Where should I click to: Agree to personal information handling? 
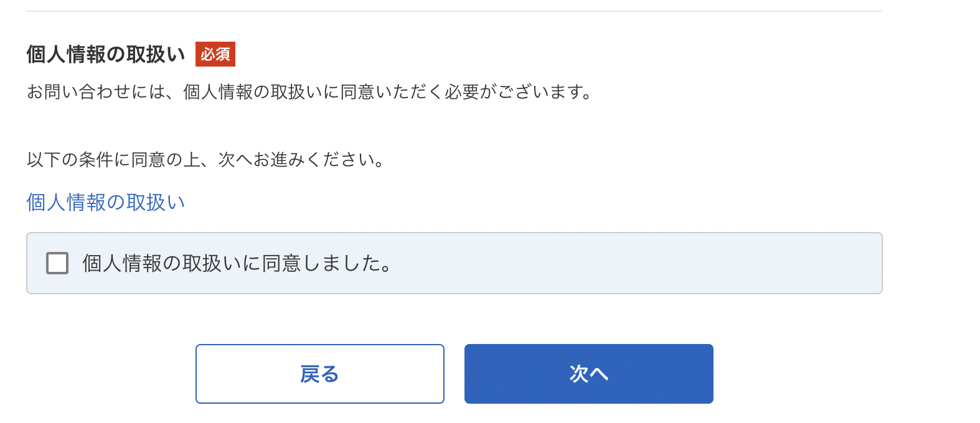point(57,263)
